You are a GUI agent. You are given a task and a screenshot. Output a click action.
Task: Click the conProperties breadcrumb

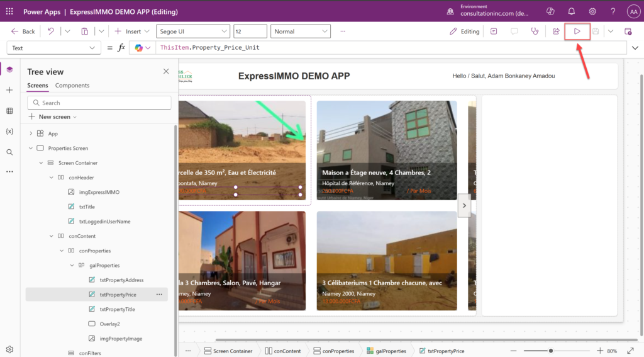[x=333, y=351]
